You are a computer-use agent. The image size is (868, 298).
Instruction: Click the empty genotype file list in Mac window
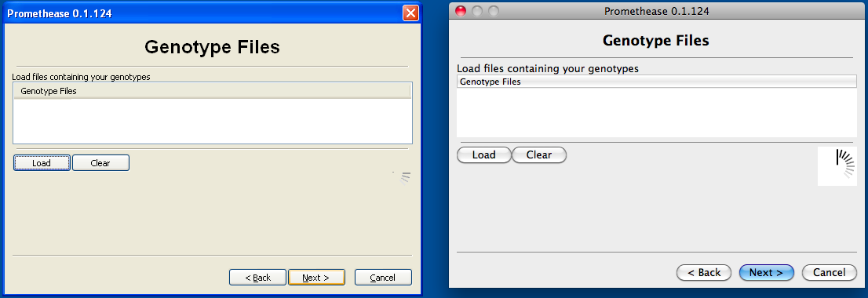(x=657, y=112)
